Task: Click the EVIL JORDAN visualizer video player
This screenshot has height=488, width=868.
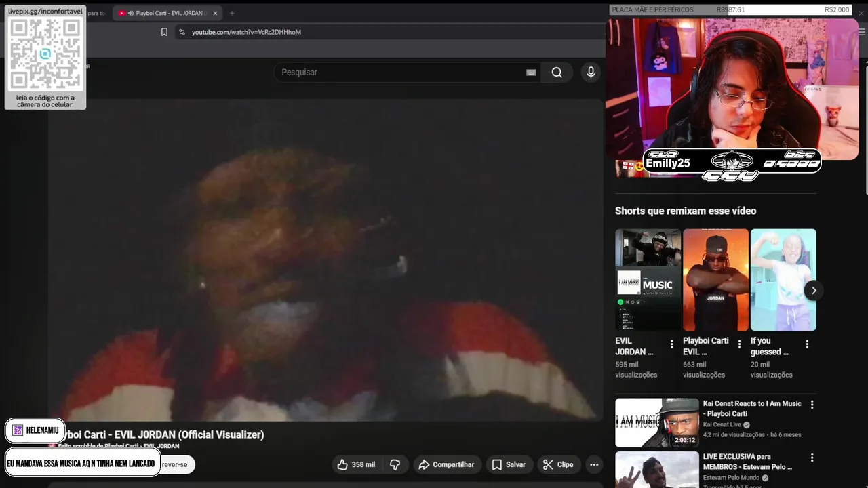Action: 325,260
